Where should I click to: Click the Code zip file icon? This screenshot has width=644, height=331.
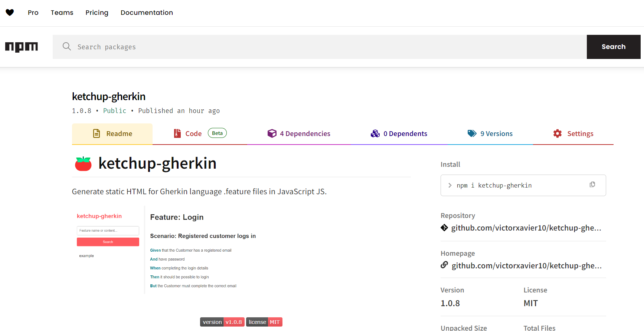(x=177, y=133)
